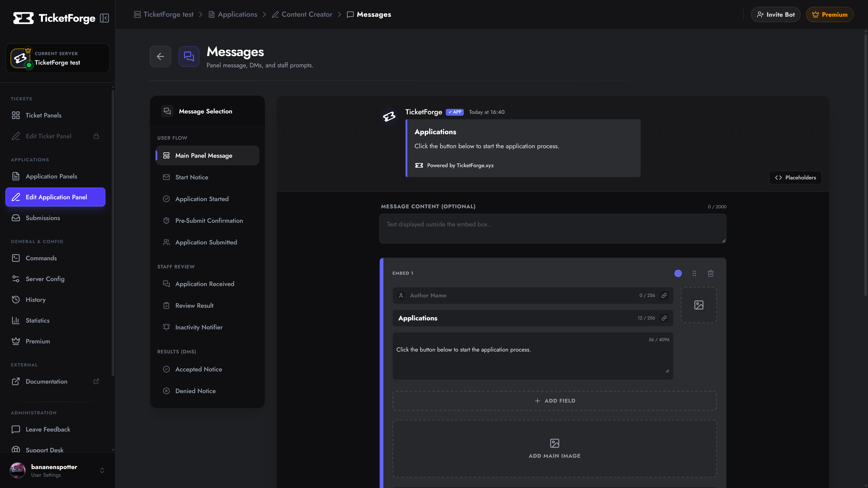Click Author Name link icon
The width and height of the screenshot is (868, 488).
pyautogui.click(x=664, y=295)
